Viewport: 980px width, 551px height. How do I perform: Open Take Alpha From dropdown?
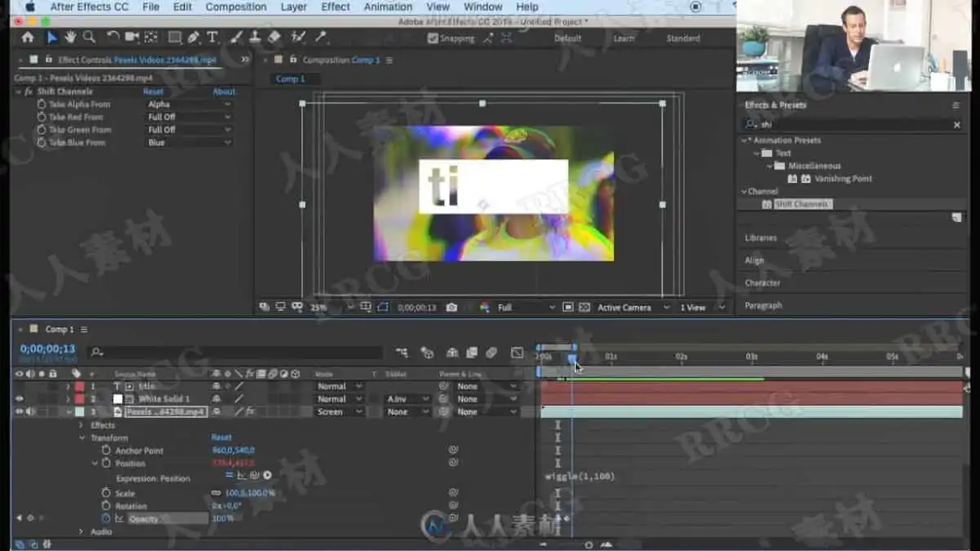(189, 104)
